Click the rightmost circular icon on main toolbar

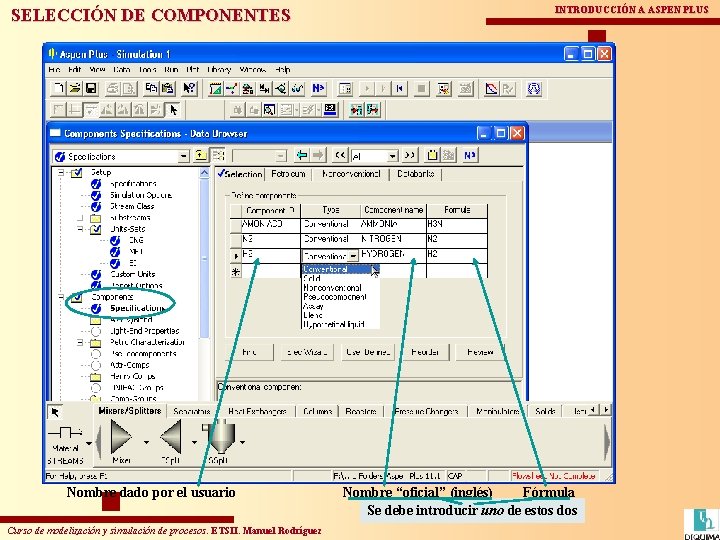(x=534, y=89)
